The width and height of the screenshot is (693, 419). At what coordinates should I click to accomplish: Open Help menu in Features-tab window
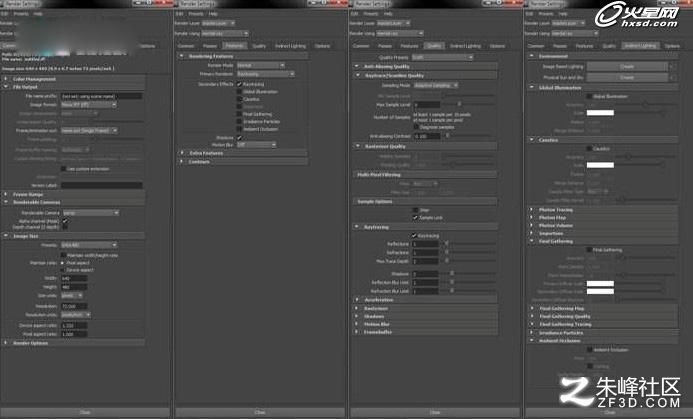pos(213,14)
